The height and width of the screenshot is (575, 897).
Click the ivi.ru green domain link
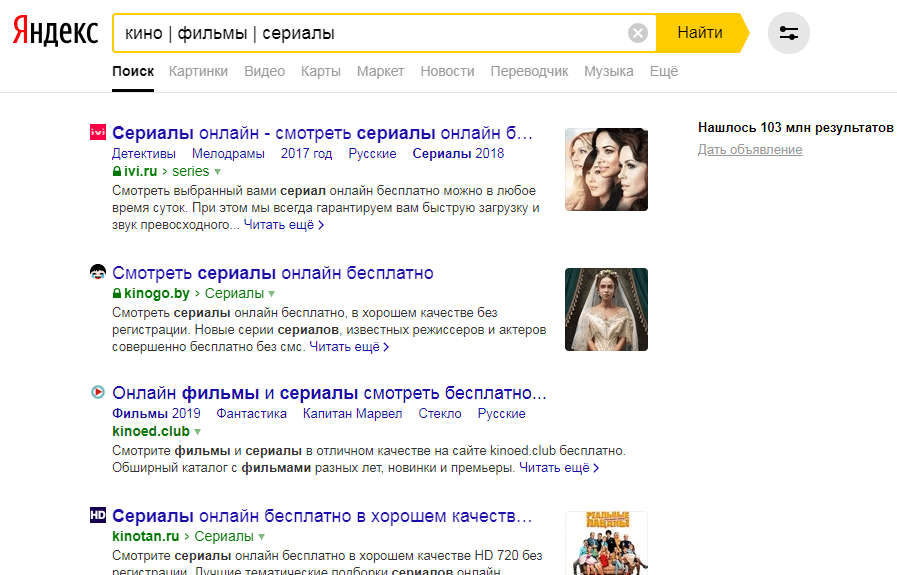click(140, 171)
